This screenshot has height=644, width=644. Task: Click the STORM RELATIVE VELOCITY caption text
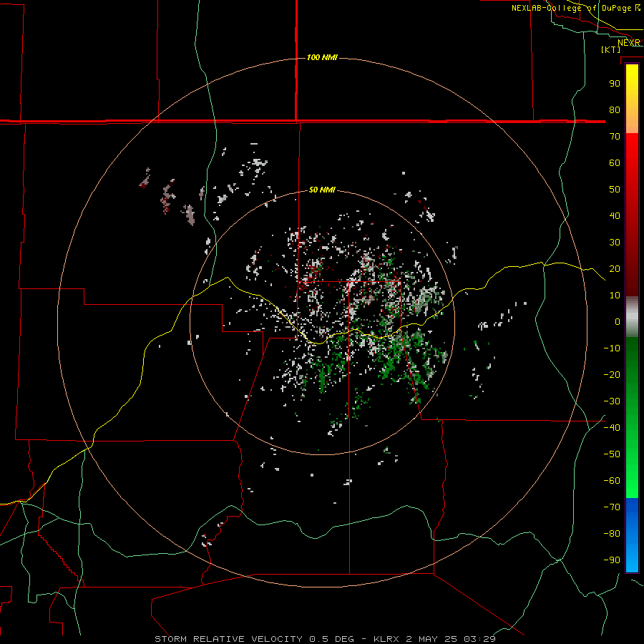(x=229, y=639)
